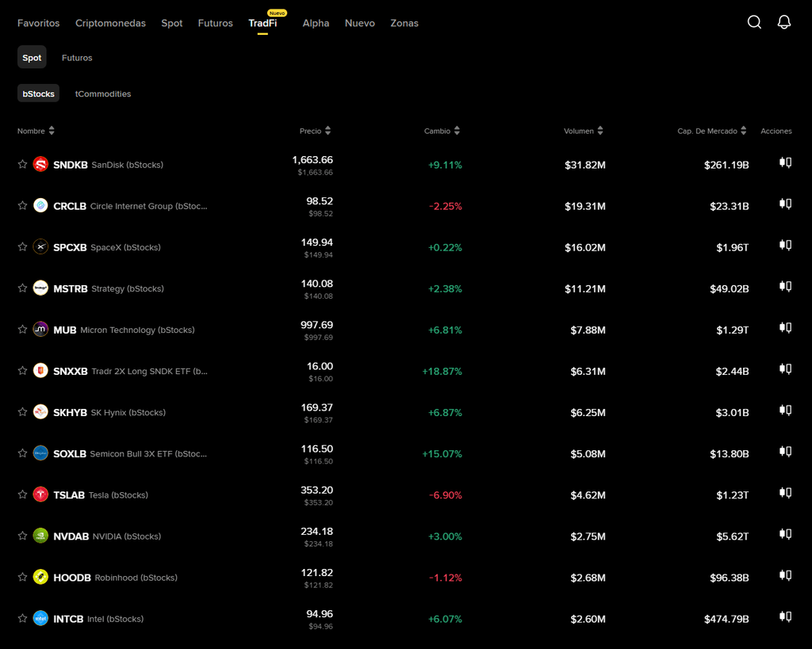
Task: Favorite SPCXB with its star
Action: [x=22, y=247]
